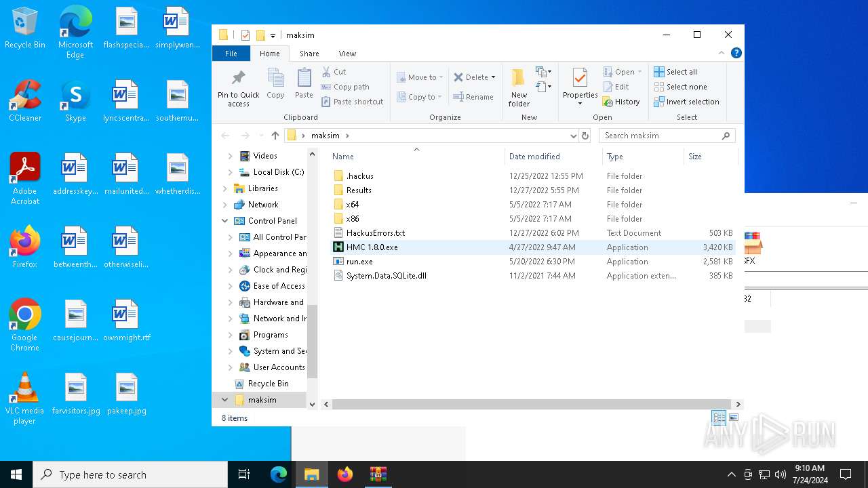Click Paste shortcut command
868x488 pixels.
point(353,102)
